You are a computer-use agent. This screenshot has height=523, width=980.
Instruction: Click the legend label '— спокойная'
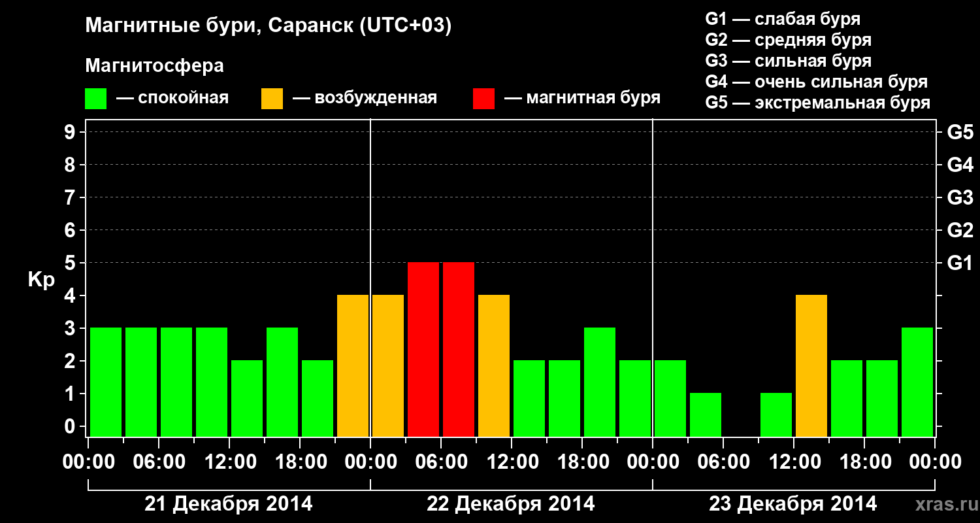click(x=172, y=98)
